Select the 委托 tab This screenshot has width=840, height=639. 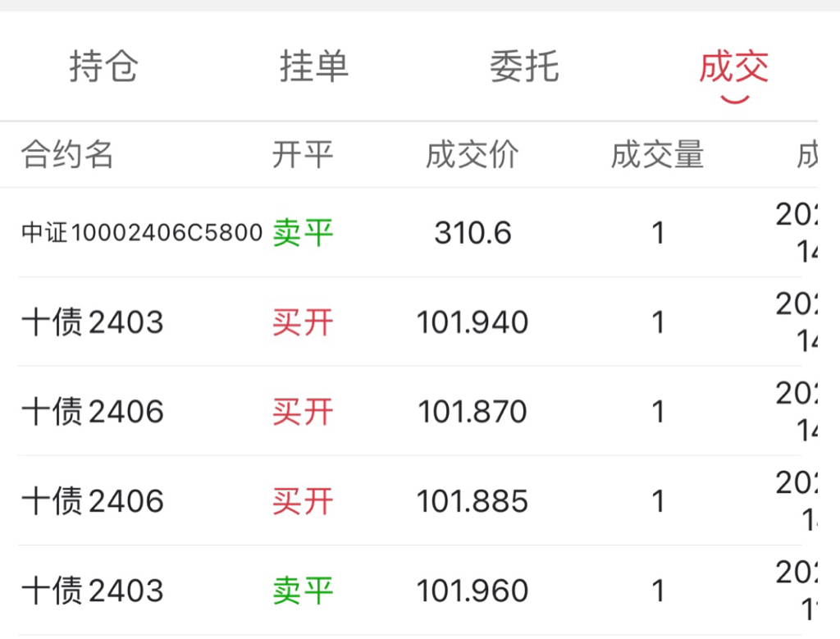(x=524, y=66)
